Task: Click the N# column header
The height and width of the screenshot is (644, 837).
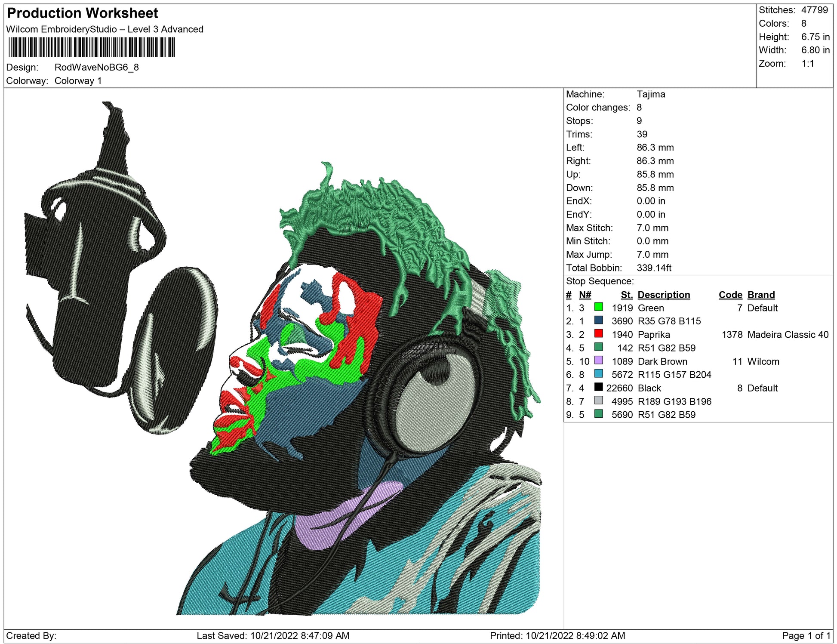Action: pyautogui.click(x=585, y=295)
